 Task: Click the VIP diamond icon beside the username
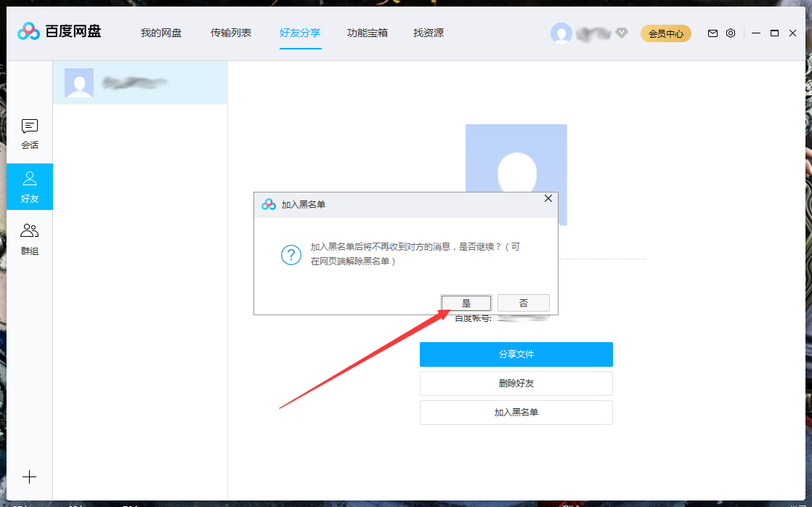point(621,32)
